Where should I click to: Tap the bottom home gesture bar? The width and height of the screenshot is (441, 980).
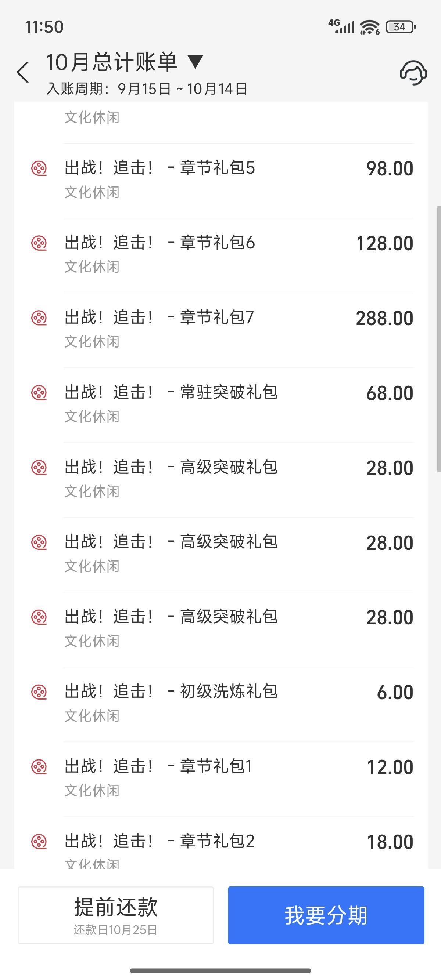tap(220, 970)
